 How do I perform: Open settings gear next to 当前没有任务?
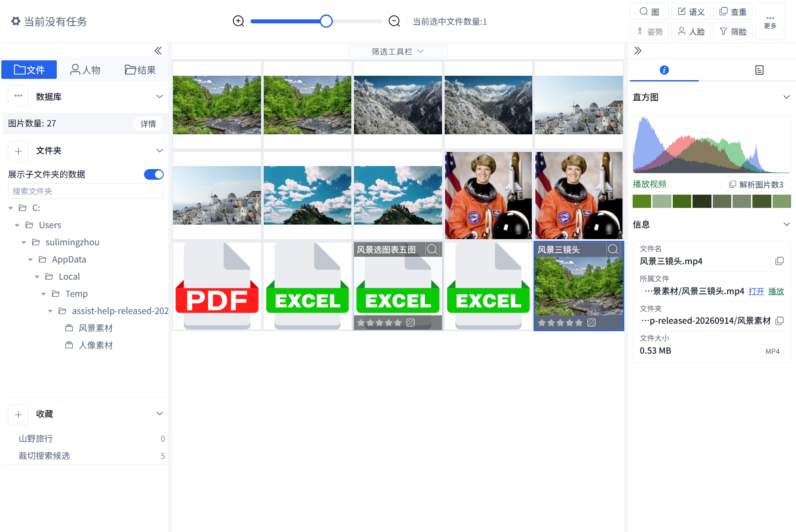pyautogui.click(x=16, y=21)
